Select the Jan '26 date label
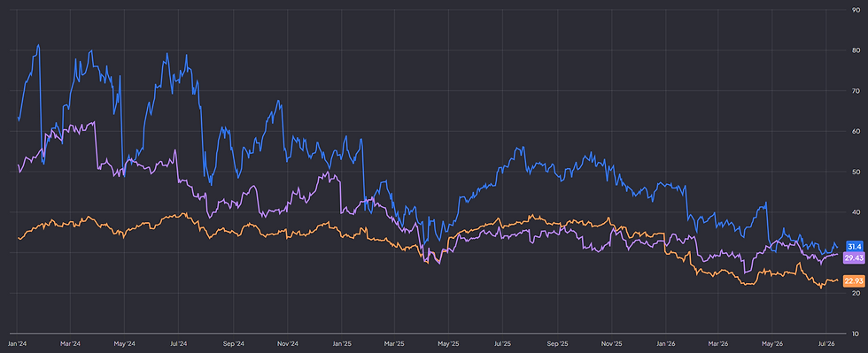Viewport: 868px width, 353px height. click(665, 343)
